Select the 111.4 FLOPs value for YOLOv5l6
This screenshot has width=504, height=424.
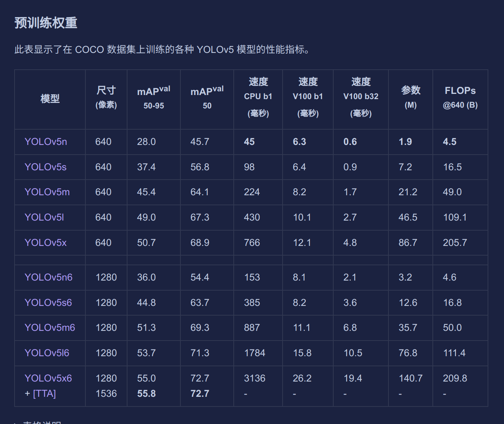(454, 353)
